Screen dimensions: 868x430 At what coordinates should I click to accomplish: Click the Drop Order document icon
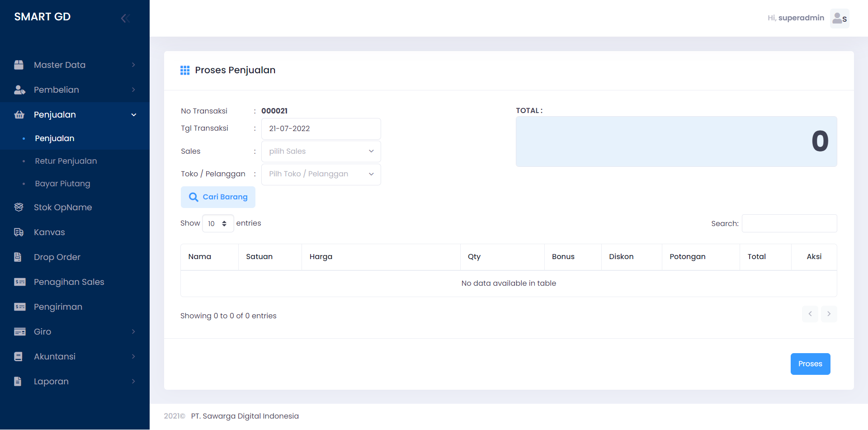tap(18, 257)
